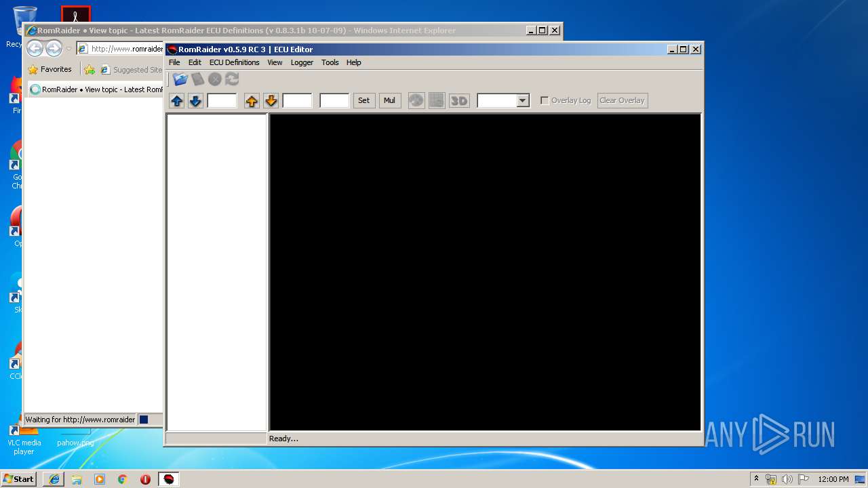This screenshot has width=868, height=488.
Task: Click the round color-map toolbar icon
Action: click(416, 100)
